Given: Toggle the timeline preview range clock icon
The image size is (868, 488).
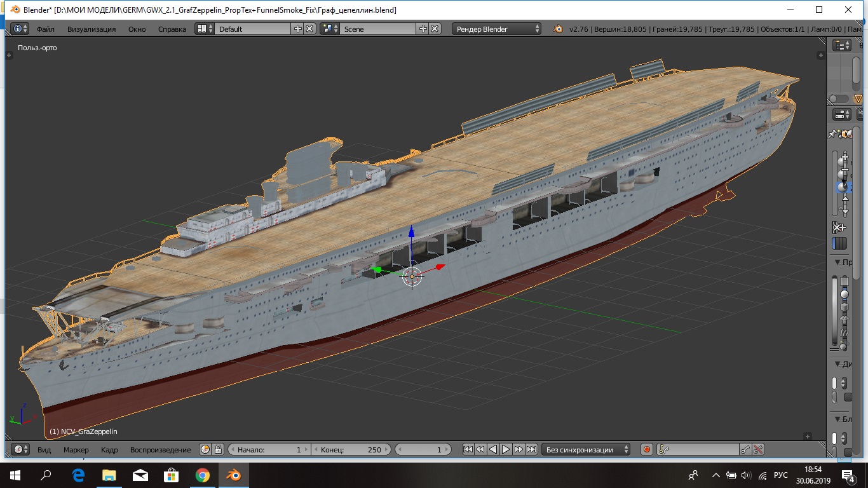Looking at the screenshot, I should point(205,450).
